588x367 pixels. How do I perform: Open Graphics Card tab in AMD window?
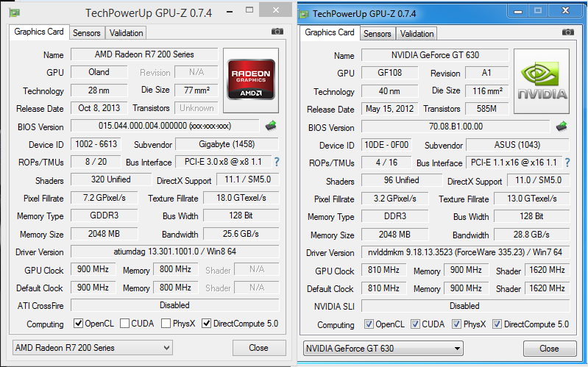39,32
